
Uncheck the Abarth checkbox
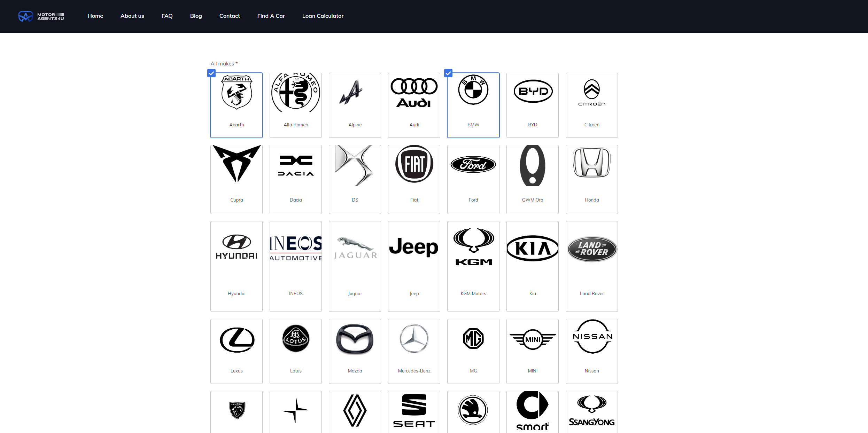coord(211,73)
